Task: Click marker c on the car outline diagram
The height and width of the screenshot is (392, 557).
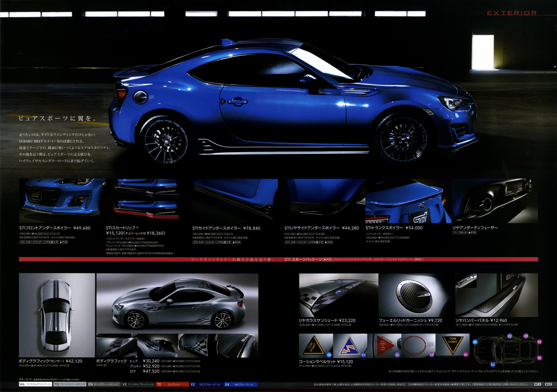Action: pyautogui.click(x=510, y=336)
